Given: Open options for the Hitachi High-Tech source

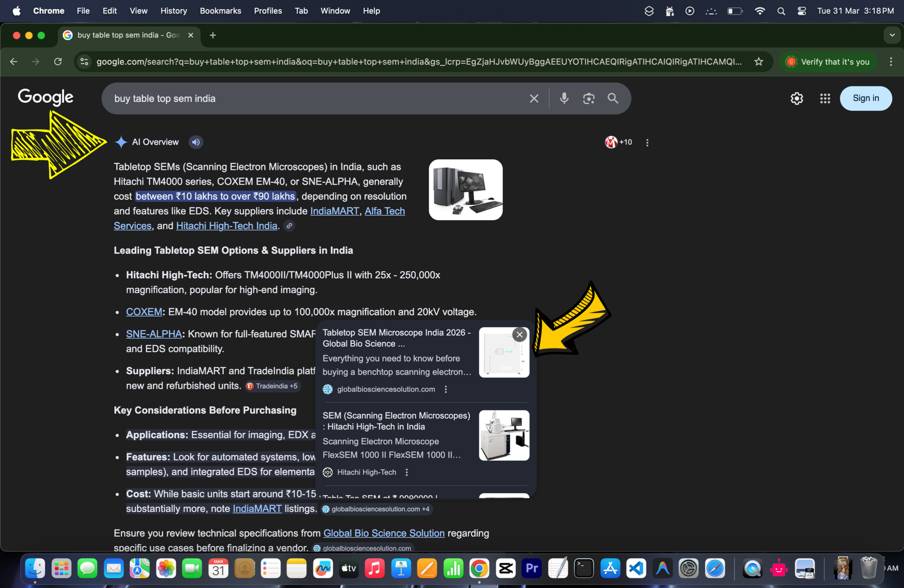Looking at the screenshot, I should coord(407,472).
